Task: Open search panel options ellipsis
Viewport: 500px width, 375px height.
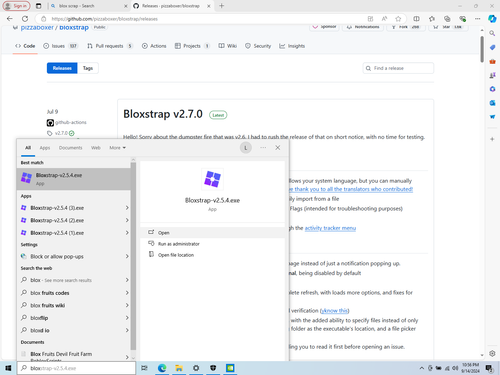Action: coord(263,148)
